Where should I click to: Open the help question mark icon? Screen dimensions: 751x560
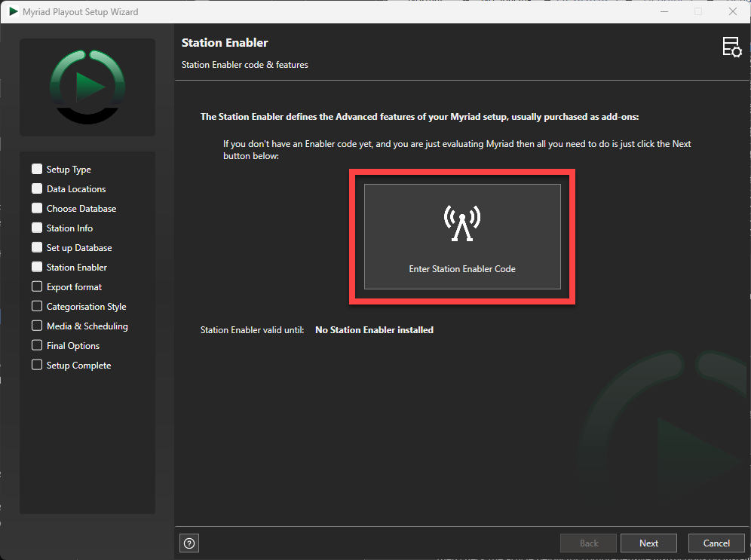point(189,543)
